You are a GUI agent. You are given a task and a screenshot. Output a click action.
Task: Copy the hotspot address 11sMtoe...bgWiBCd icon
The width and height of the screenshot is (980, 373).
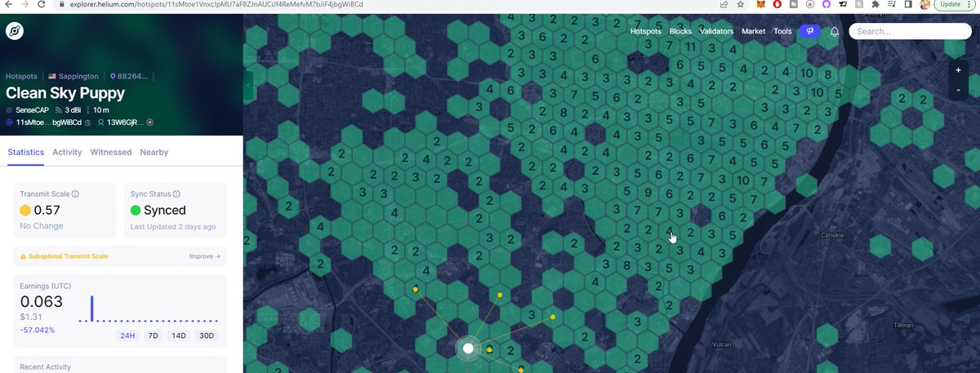tap(87, 122)
